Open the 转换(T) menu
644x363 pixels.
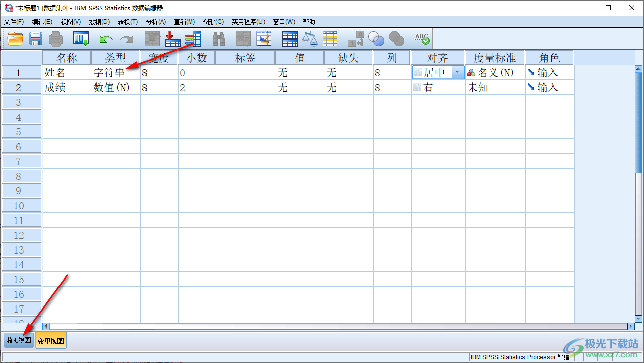tap(128, 22)
